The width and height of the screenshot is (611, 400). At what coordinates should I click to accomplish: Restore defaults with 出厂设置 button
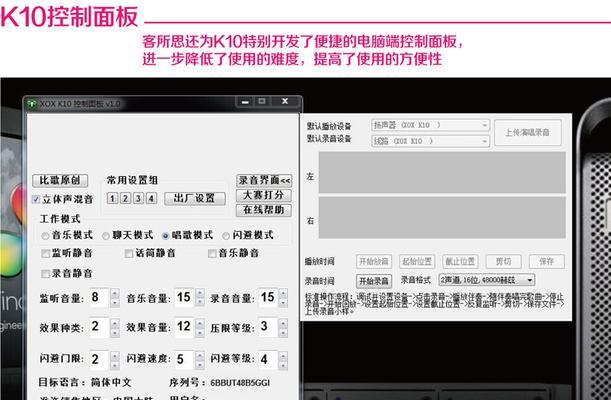(194, 199)
